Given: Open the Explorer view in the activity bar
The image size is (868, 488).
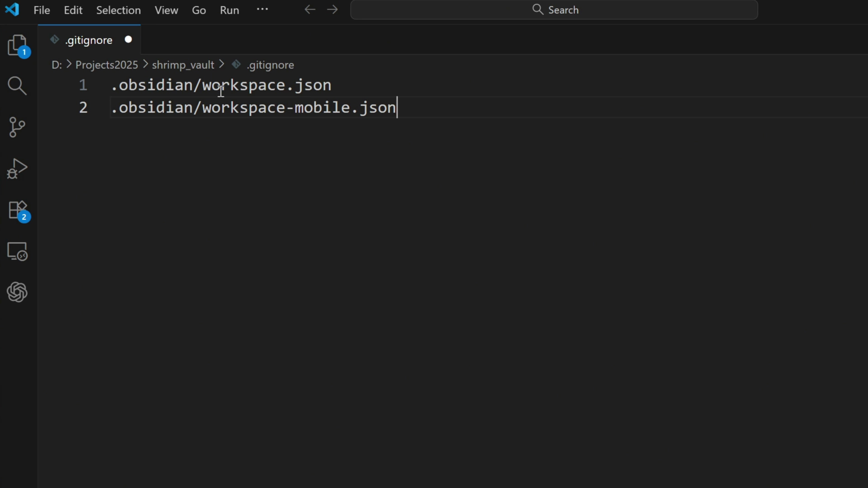Looking at the screenshot, I should coord(17,45).
